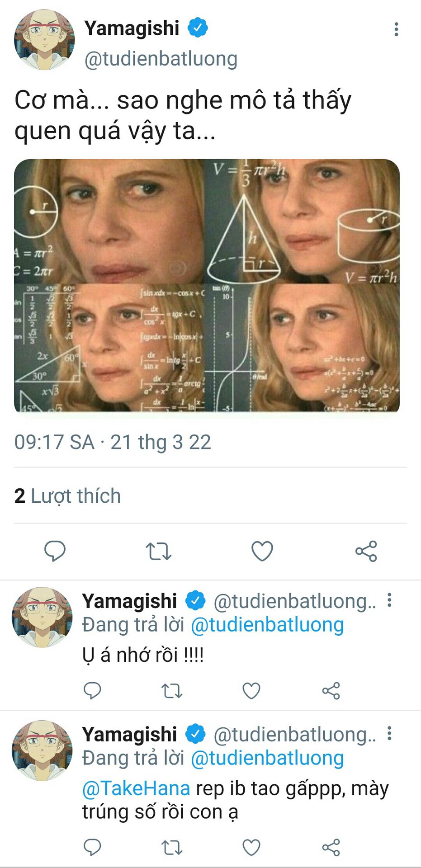Retweet the "Ụ á nhớ rồi" reply
This screenshot has width=421, height=868.
coord(172,691)
